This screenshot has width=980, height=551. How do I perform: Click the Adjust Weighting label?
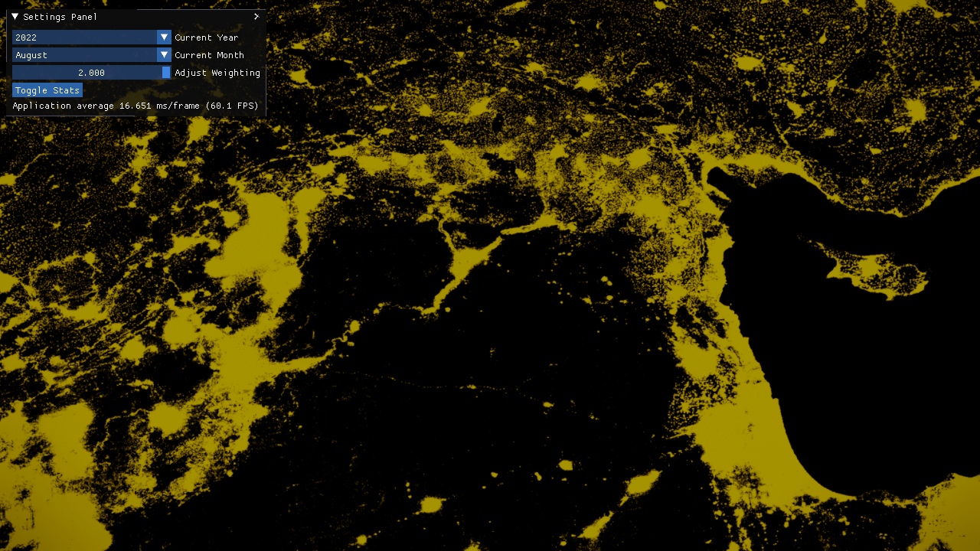click(217, 72)
